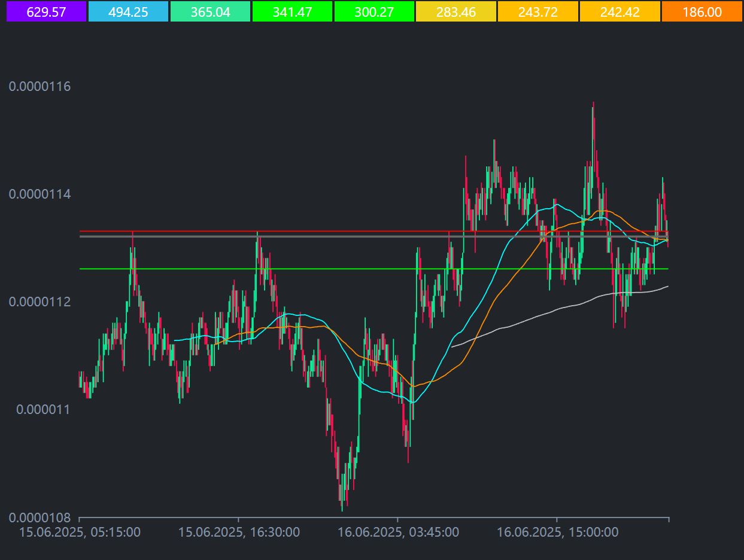Viewport: 744px width, 560px height.
Task: Click the red horizontal level line
Action: (x=374, y=231)
